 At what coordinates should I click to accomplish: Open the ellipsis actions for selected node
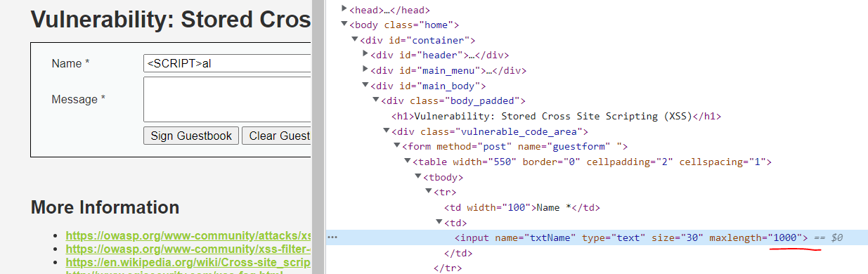pos(333,237)
